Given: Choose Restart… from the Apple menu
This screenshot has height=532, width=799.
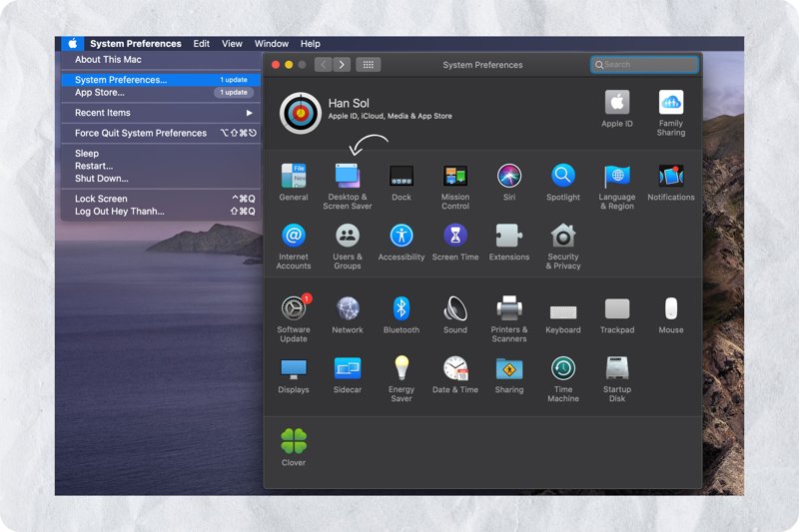Looking at the screenshot, I should [161, 166].
